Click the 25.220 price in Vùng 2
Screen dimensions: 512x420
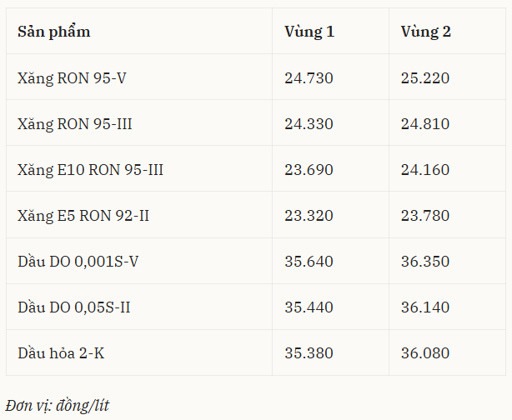tap(425, 78)
